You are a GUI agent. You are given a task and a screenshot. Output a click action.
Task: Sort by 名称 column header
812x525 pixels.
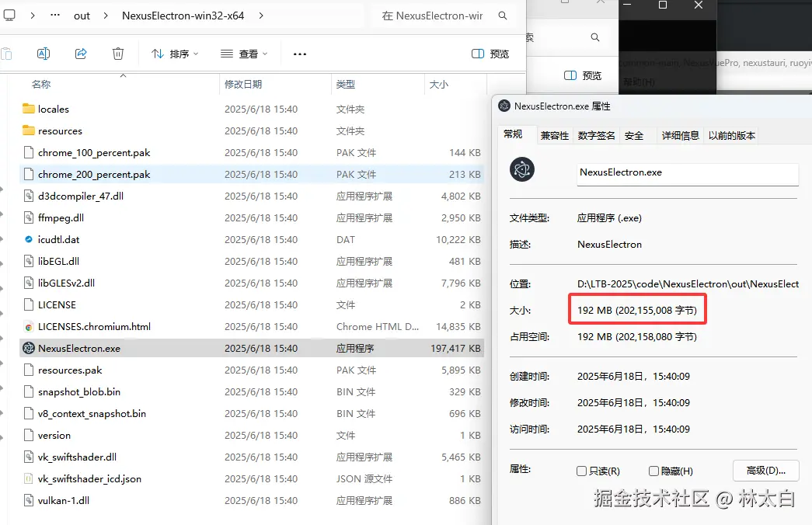click(41, 84)
